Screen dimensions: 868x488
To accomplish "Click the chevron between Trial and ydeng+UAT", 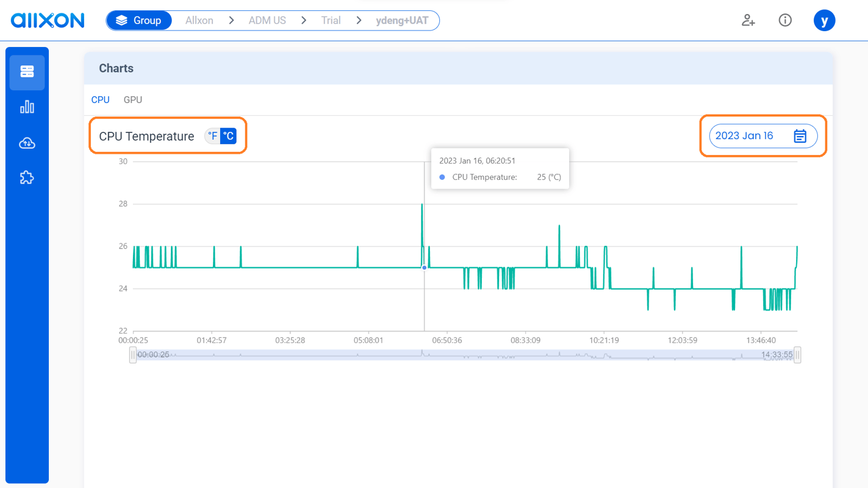I will click(x=358, y=20).
